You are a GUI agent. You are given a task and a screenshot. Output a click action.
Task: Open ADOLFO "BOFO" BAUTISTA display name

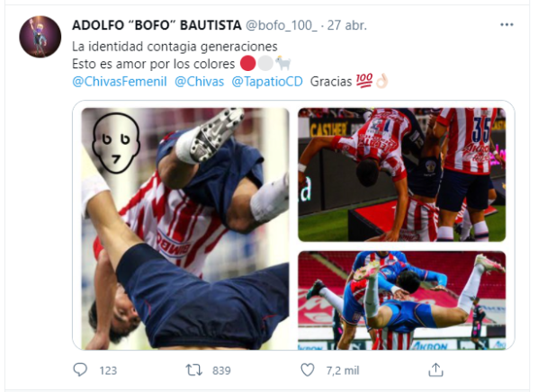coord(157,25)
